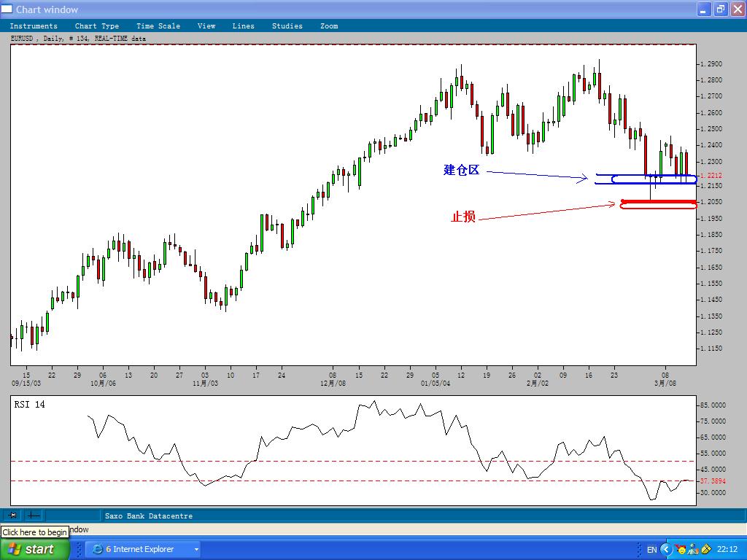
Task: Open the View menu
Action: point(206,26)
